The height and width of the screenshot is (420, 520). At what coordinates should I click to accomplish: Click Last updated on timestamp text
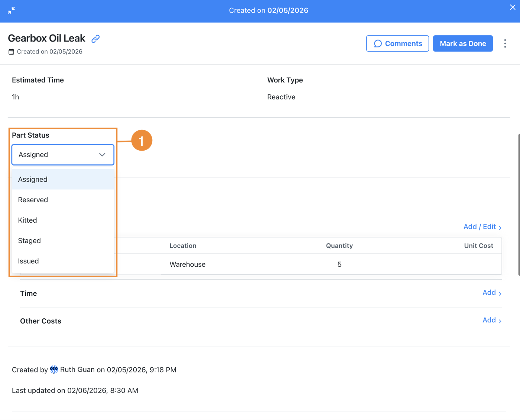click(75, 390)
